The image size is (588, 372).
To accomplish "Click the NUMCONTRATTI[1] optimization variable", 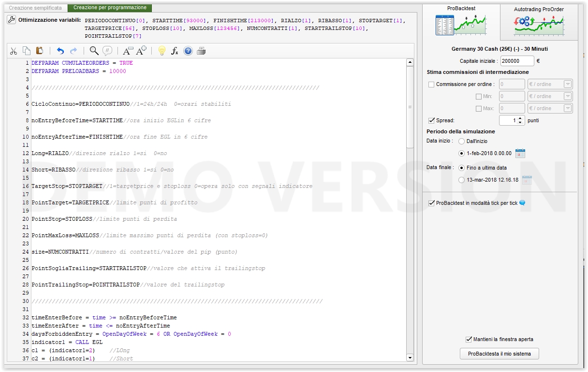I will (x=272, y=29).
